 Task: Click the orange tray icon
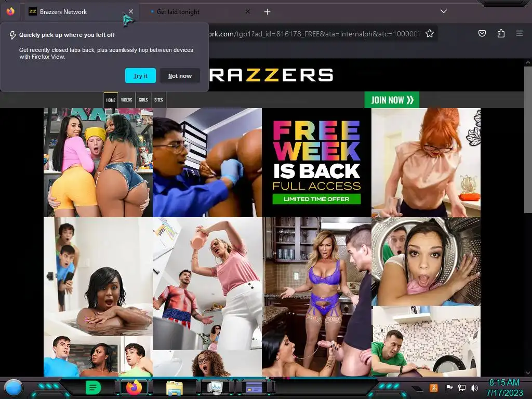[x=434, y=388]
